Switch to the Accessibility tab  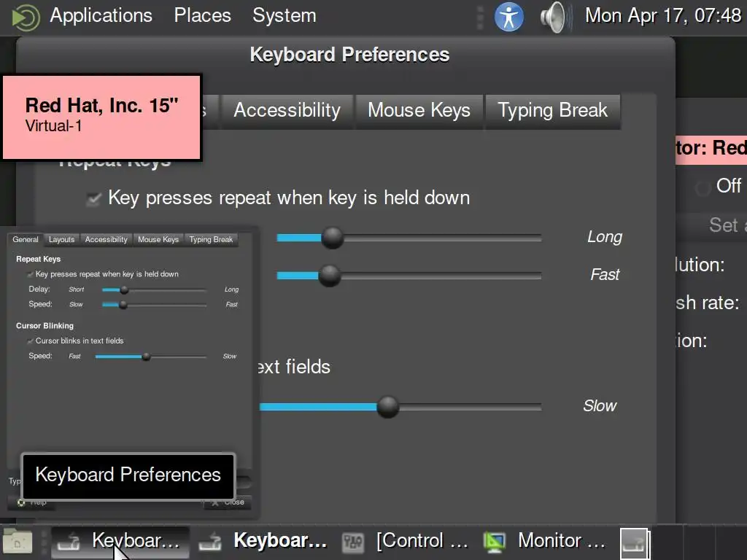click(x=287, y=110)
